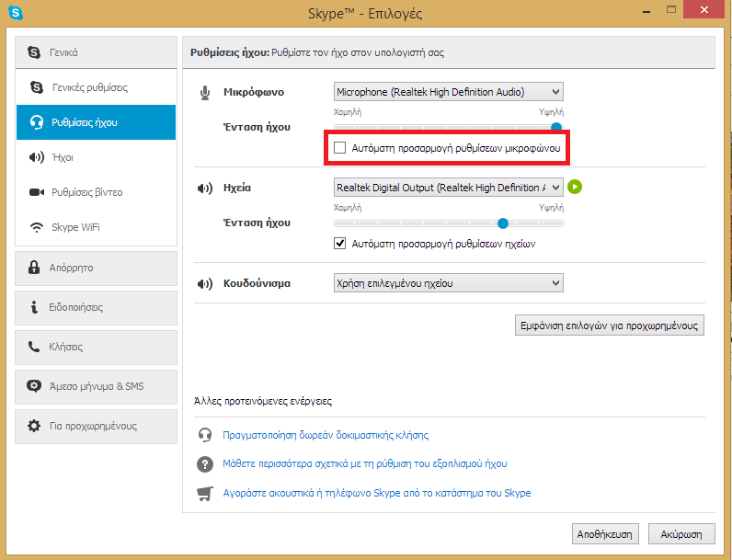Open Άμεσο μήνυμα & SMS section
This screenshot has width=732, height=560.
[97, 386]
